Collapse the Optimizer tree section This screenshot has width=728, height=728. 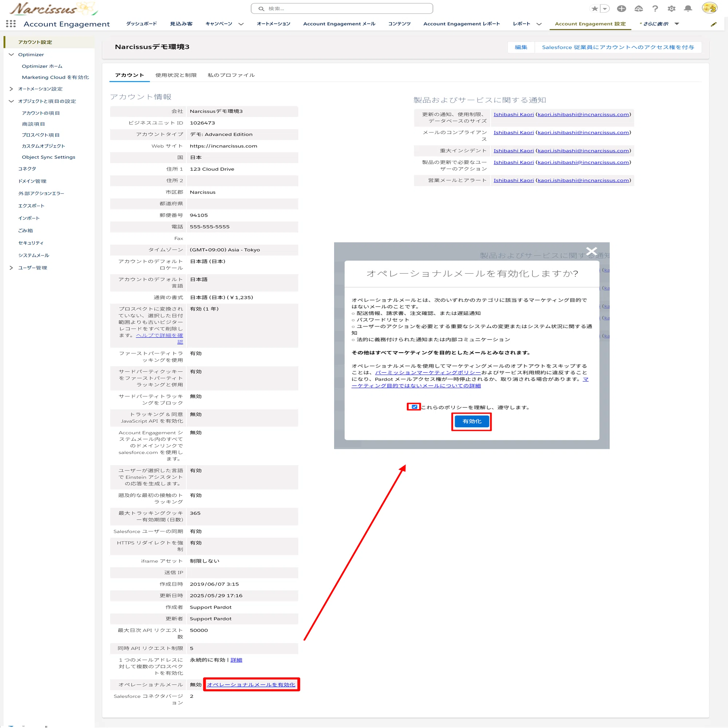click(x=11, y=55)
